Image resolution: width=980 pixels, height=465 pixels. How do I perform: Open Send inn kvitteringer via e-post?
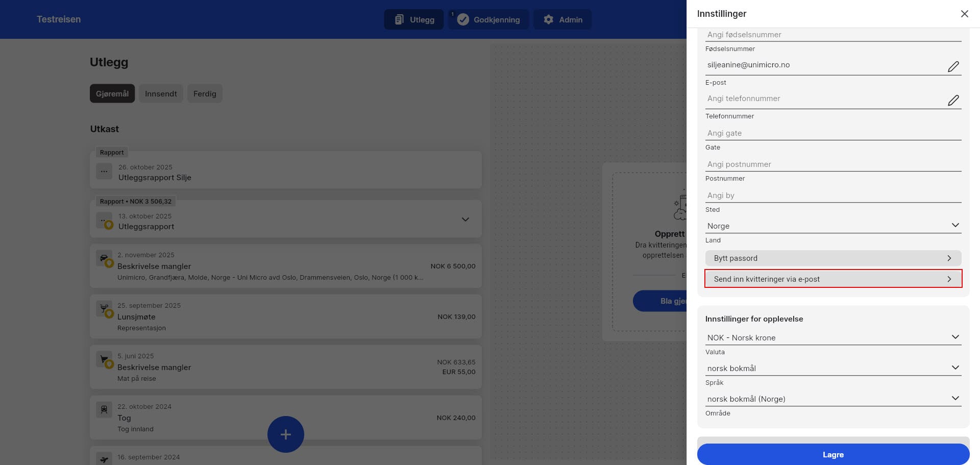click(833, 279)
